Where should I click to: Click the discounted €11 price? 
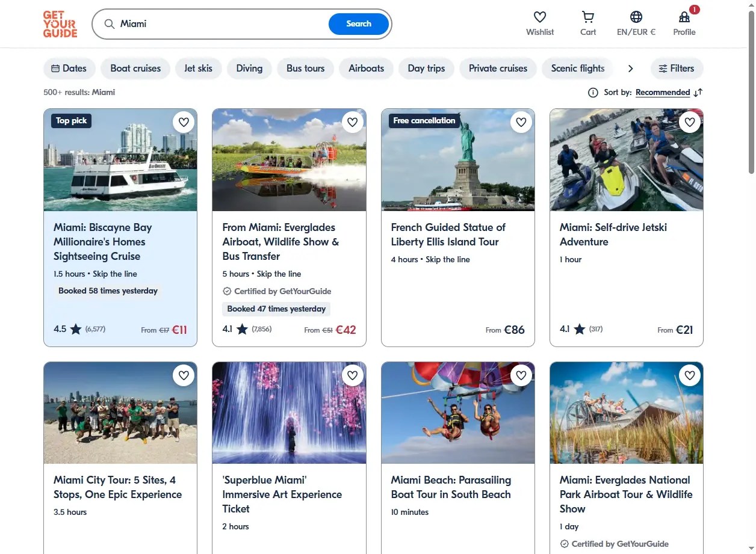pyautogui.click(x=179, y=330)
